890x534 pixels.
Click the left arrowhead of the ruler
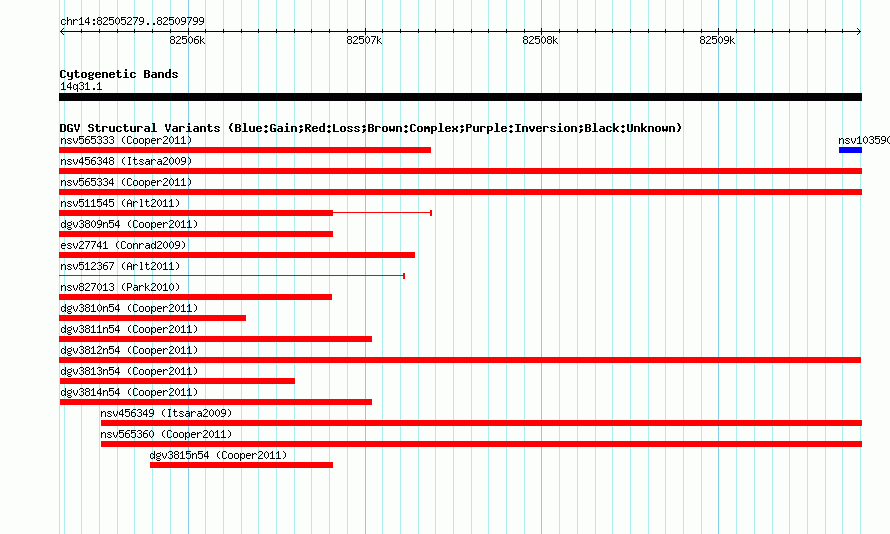tap(62, 32)
